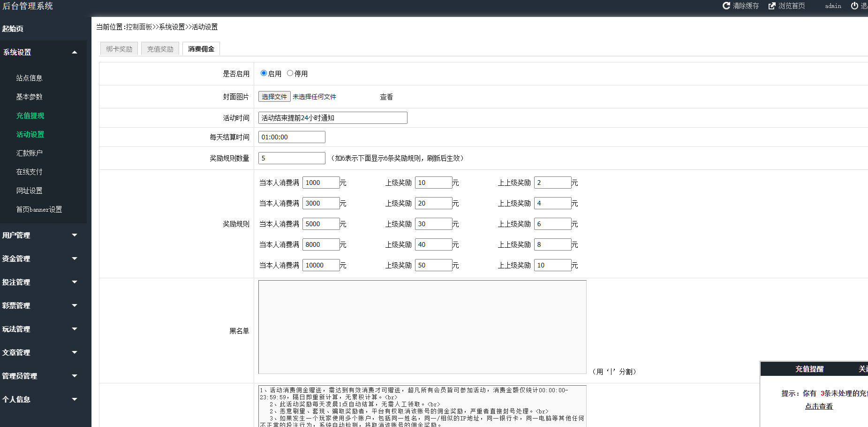Image resolution: width=868 pixels, height=427 pixels.
Task: Click the 选择文件 file chooser button
Action: point(274,97)
